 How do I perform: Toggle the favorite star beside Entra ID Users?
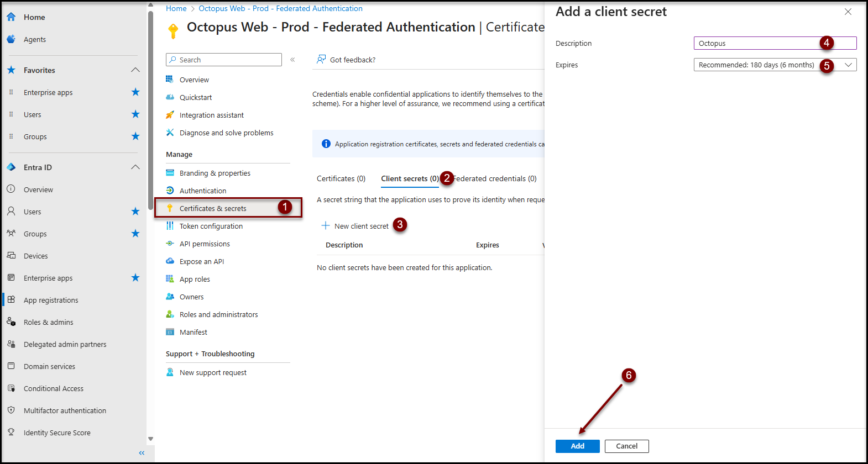(x=135, y=212)
